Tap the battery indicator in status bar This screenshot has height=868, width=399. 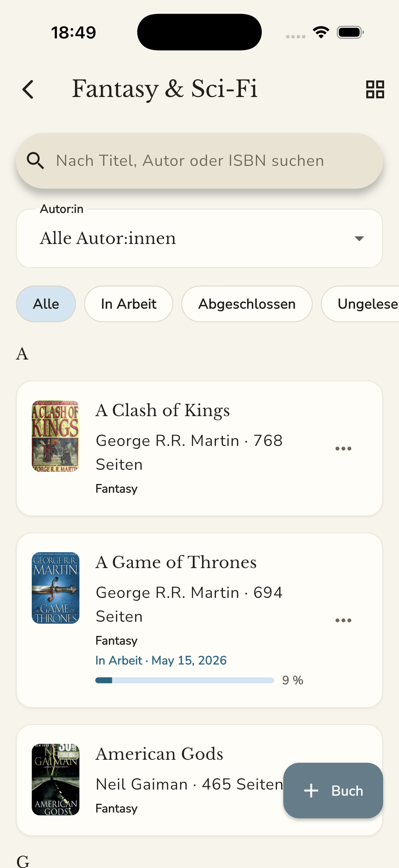[x=350, y=32]
